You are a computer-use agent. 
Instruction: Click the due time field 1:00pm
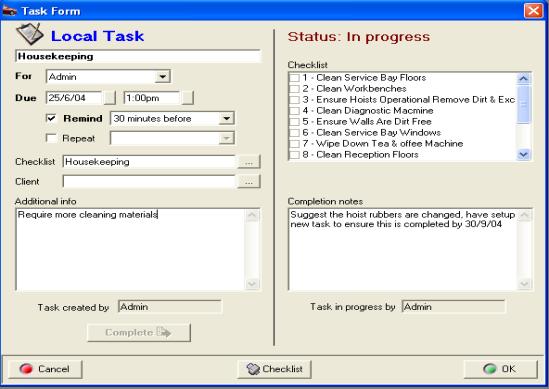pyautogui.click(x=152, y=98)
